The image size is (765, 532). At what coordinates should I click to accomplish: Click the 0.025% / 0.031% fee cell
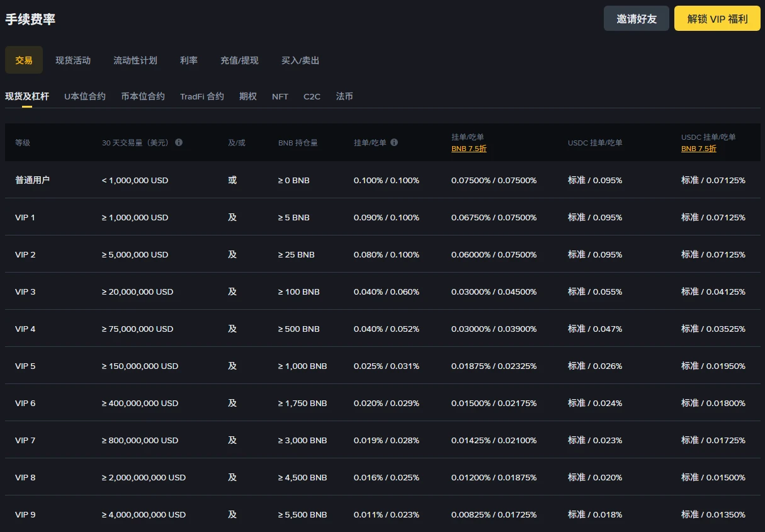click(x=387, y=366)
